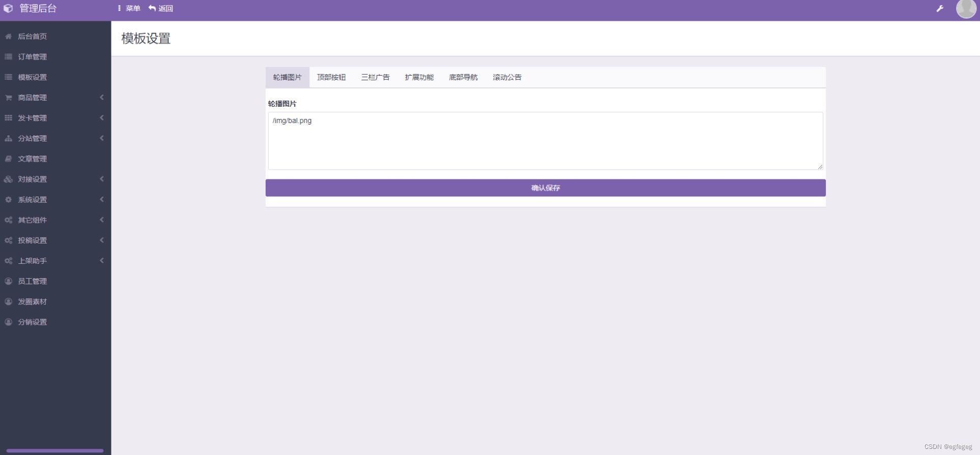Screen dimensions: 980x455
Task: Expand the 发卡管理 submenu chevron
Action: point(102,117)
